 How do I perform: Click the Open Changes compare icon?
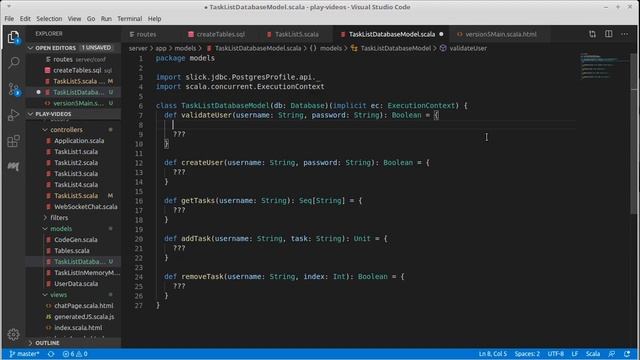(592, 34)
